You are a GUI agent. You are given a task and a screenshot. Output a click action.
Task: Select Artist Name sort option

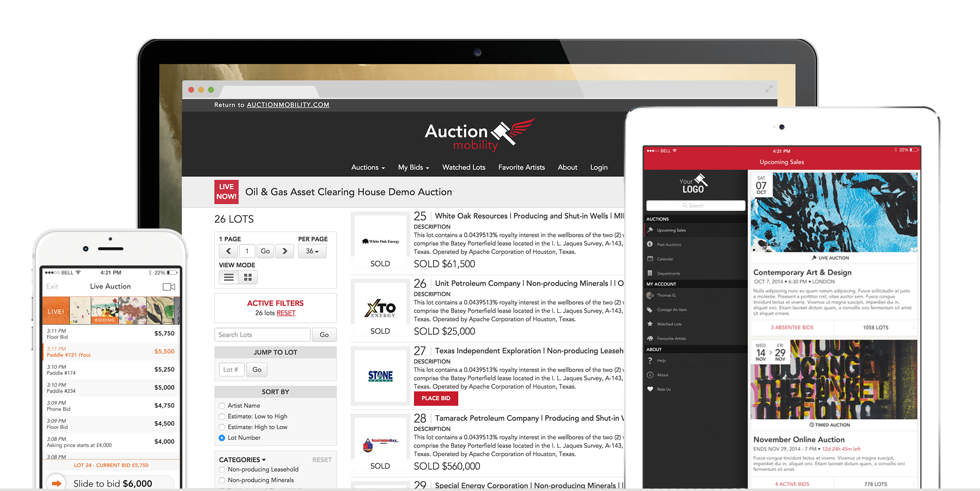(222, 406)
